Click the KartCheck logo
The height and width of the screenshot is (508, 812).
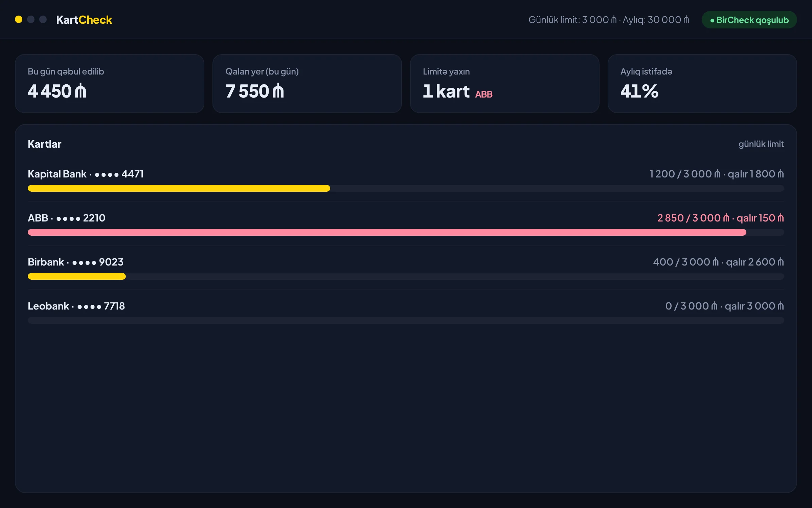[84, 20]
